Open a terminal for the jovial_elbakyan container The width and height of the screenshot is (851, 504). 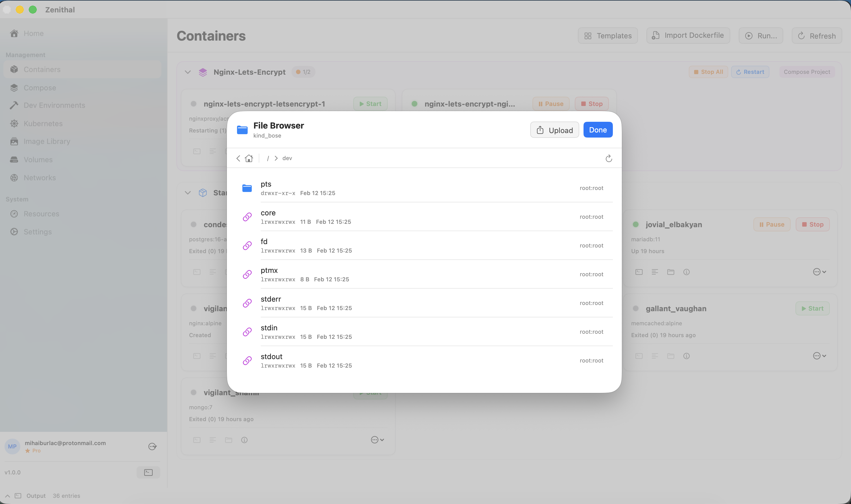[639, 272]
